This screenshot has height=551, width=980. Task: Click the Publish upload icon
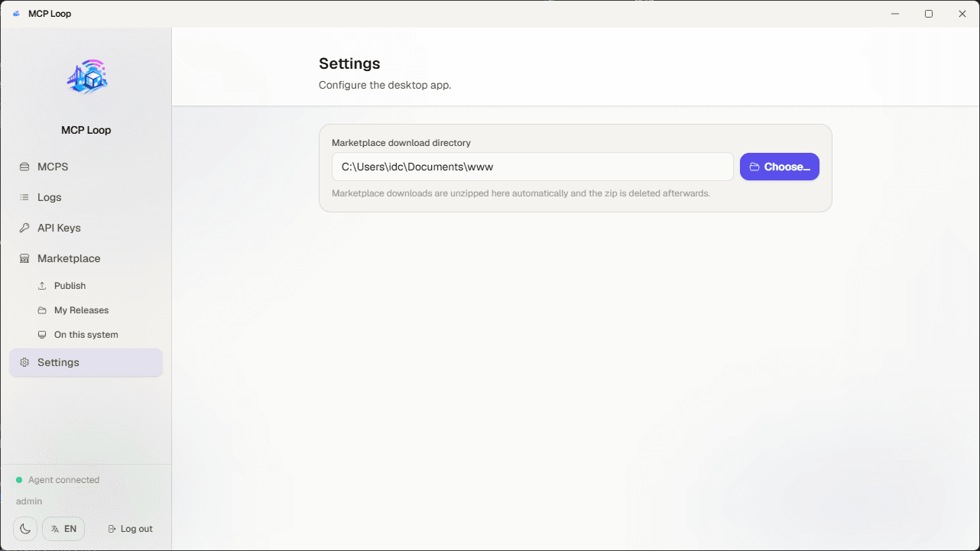[x=42, y=286]
